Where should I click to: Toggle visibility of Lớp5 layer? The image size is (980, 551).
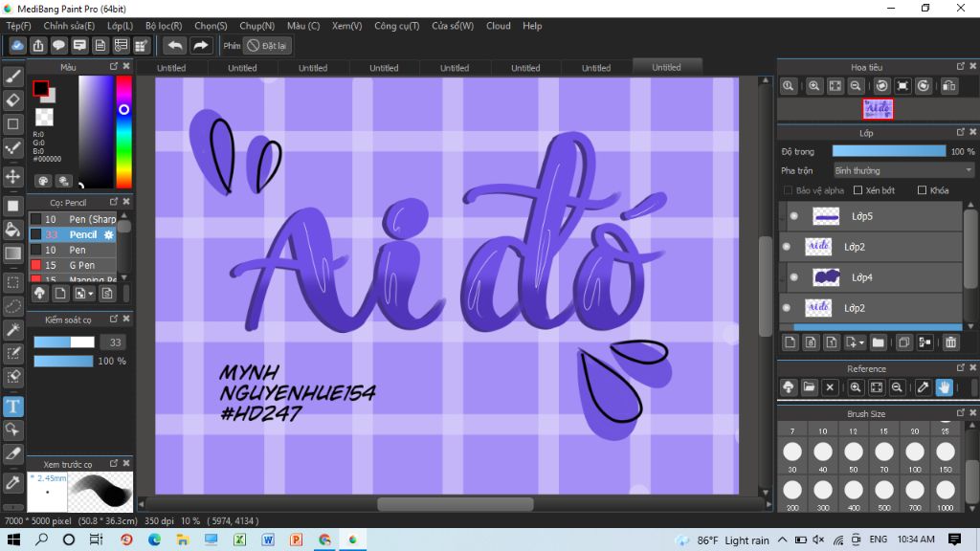[x=794, y=216]
